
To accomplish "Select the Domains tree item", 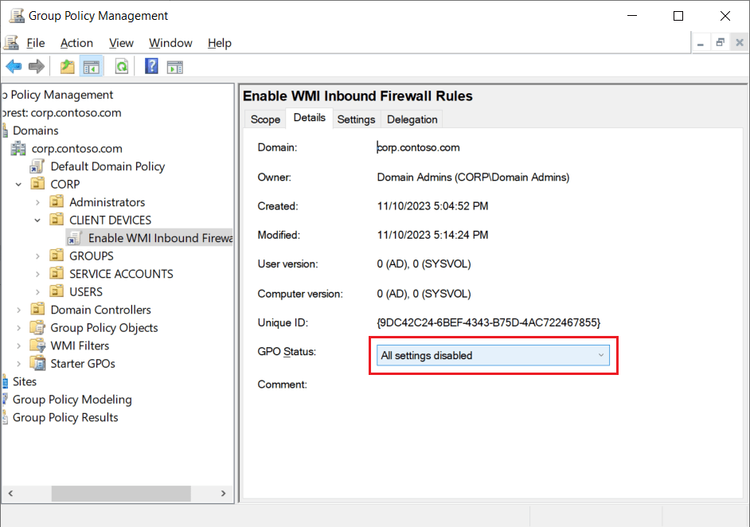I will (x=35, y=131).
